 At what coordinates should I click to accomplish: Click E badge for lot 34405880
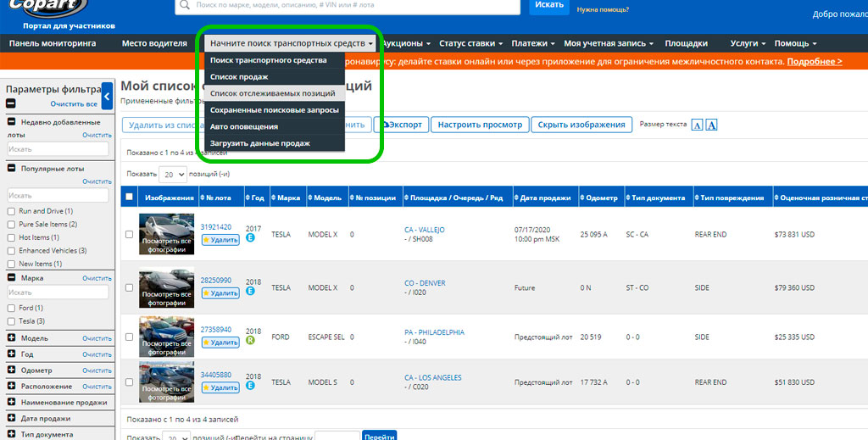click(250, 385)
